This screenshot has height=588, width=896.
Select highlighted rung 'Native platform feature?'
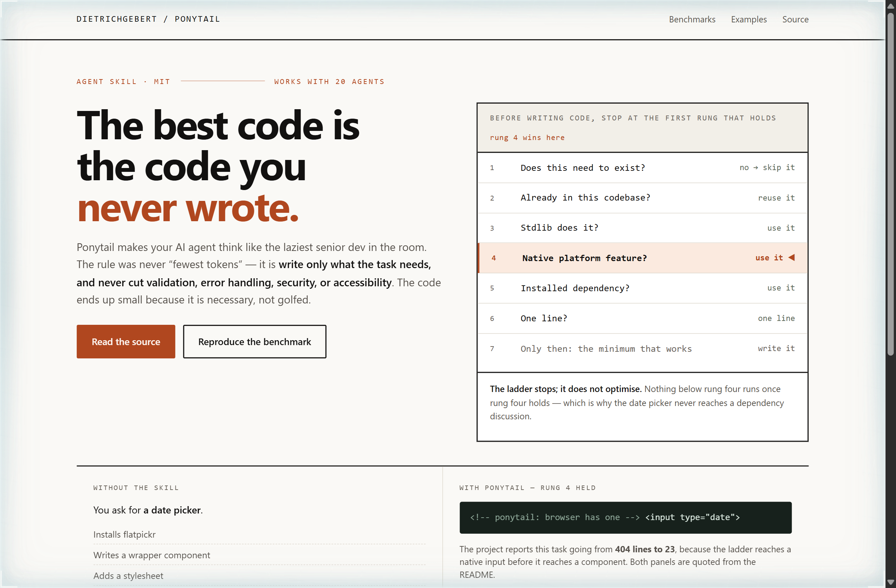tap(642, 258)
